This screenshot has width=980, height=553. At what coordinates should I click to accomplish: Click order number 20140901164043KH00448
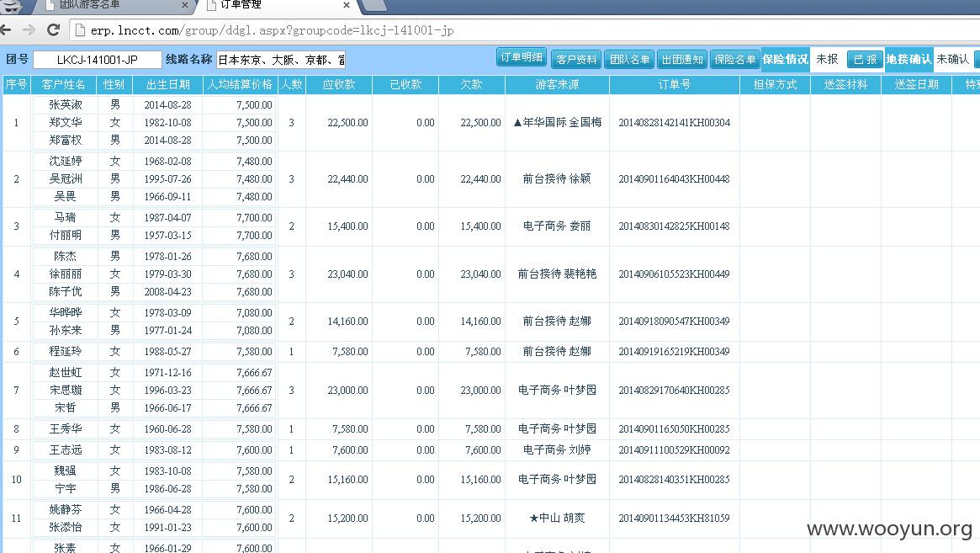(x=674, y=179)
